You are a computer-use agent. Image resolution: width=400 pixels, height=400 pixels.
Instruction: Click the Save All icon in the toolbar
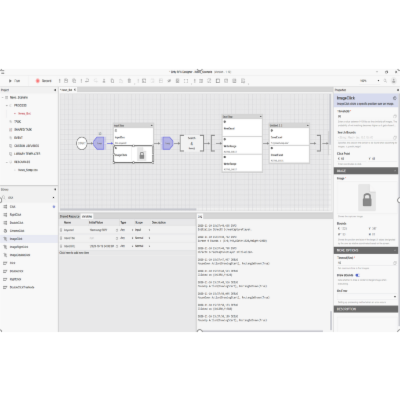tap(74, 81)
